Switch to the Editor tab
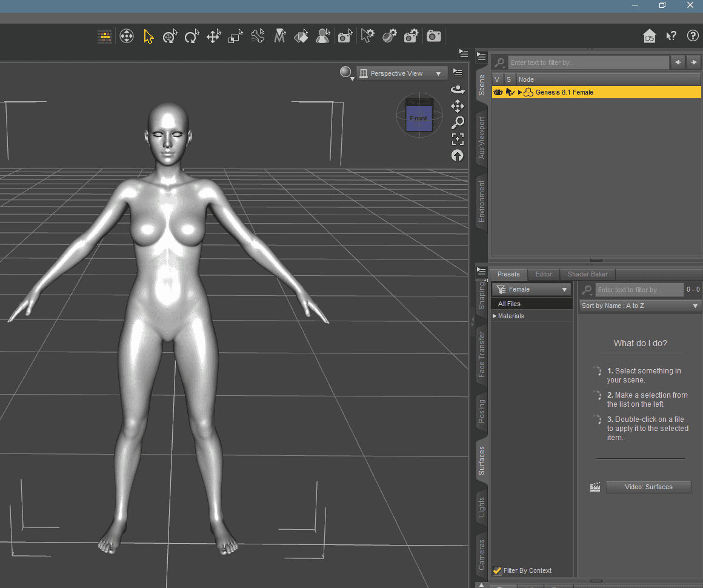Viewport: 703px width, 588px height. tap(543, 274)
